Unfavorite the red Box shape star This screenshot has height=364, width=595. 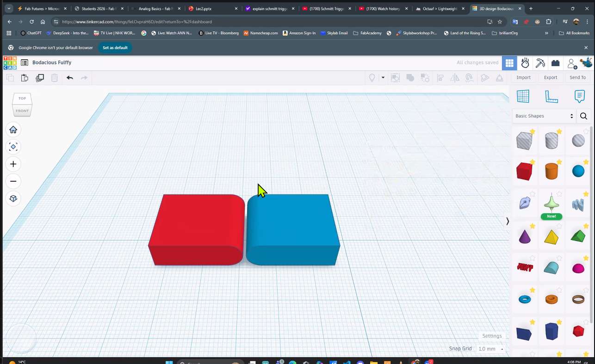(x=533, y=162)
